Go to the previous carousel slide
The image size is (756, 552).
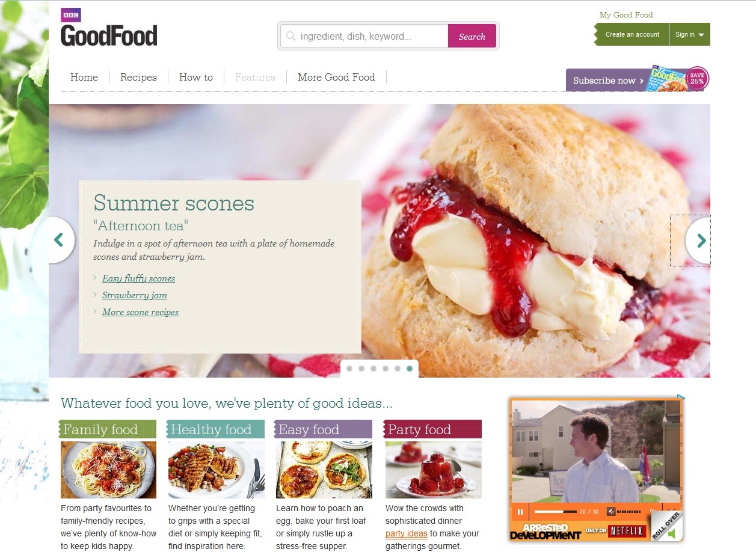pos(61,240)
